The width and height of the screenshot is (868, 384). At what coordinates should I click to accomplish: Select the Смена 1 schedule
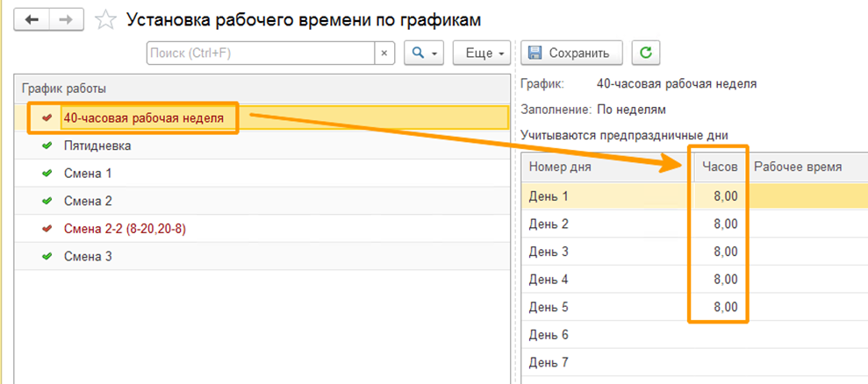tap(88, 174)
